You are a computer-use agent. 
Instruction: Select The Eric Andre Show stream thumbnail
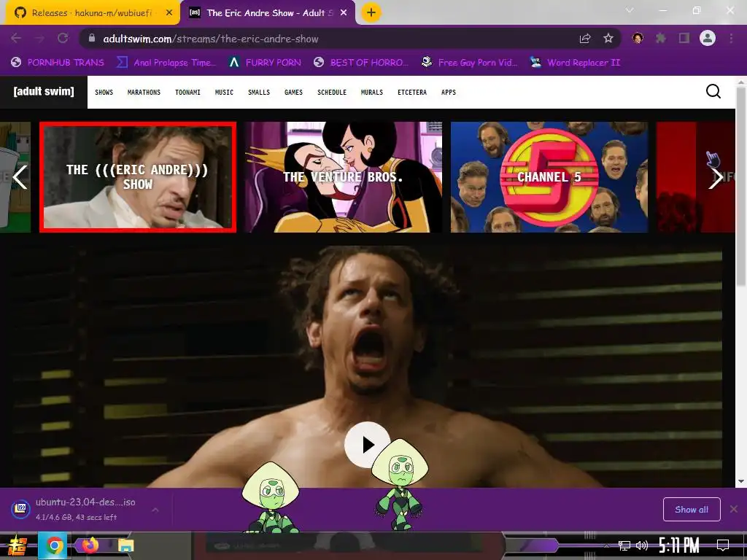[x=138, y=177]
